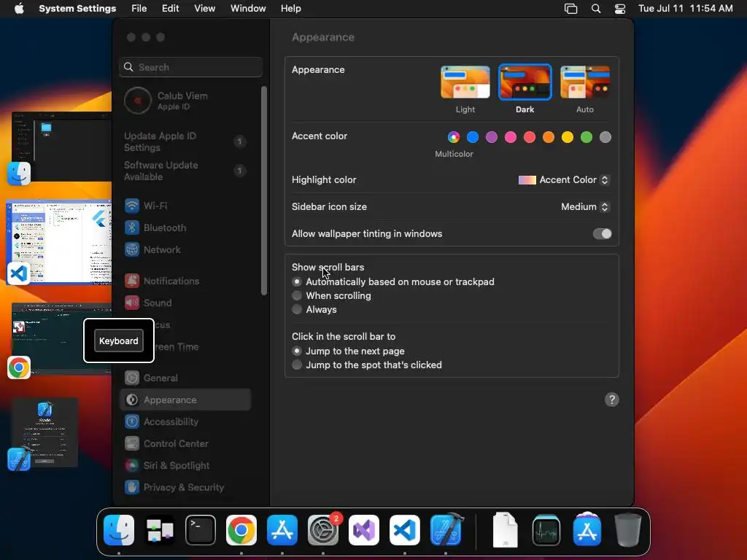
Task: Open Privacy & Security settings
Action: coord(185,488)
